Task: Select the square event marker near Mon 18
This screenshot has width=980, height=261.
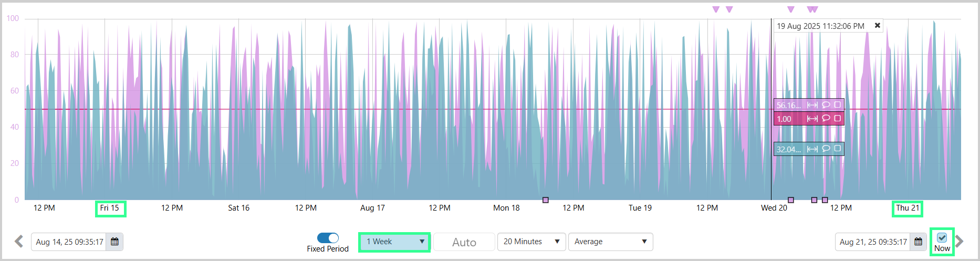Action: pos(546,200)
